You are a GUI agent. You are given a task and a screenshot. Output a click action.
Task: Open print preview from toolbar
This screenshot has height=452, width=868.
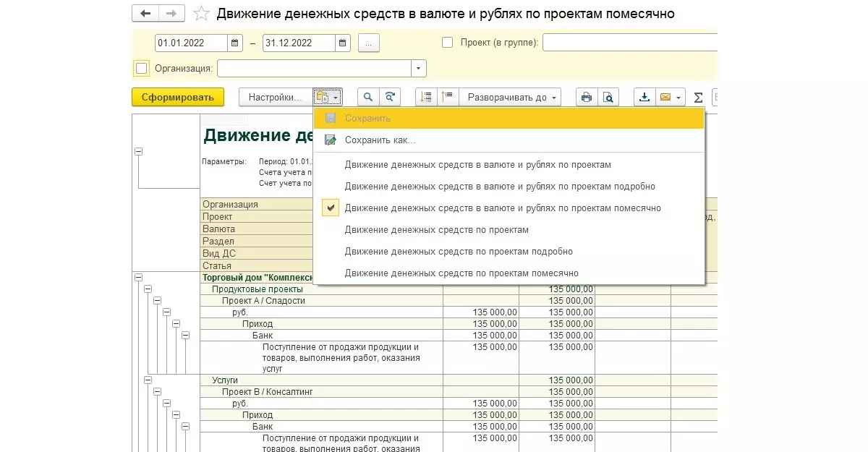pos(608,97)
